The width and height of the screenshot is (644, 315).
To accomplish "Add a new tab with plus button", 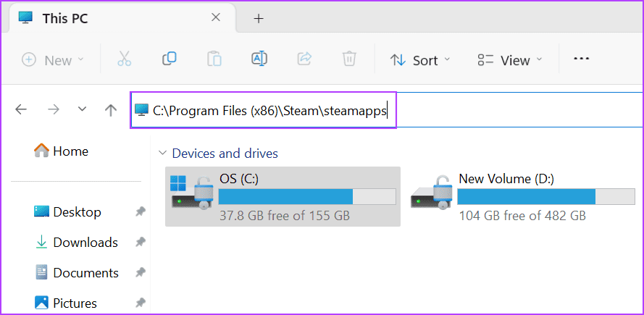I will [259, 18].
